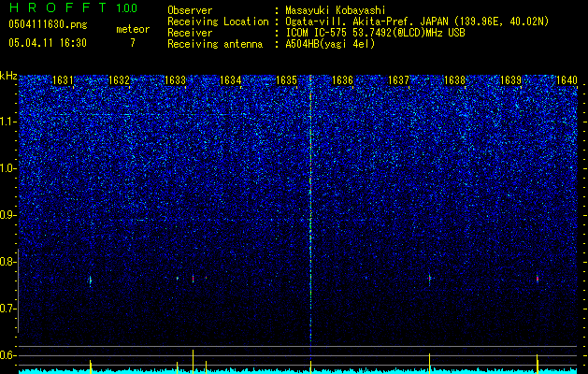Click the bright red echo just after 1633
The height and width of the screenshot is (374, 588).
194,279
